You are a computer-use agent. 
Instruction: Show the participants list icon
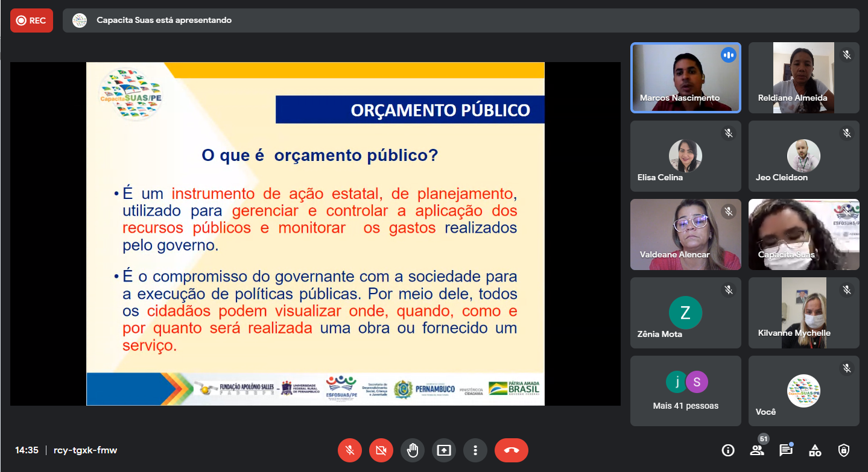[x=756, y=450]
